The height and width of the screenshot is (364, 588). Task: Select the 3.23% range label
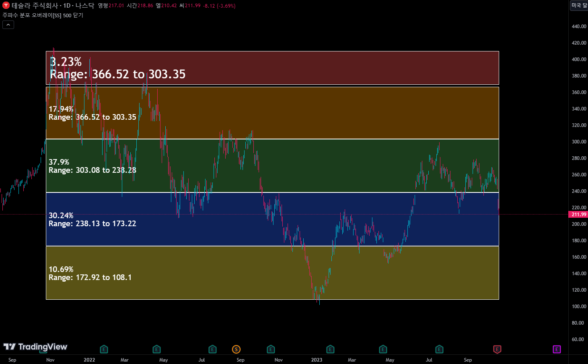[x=66, y=62]
